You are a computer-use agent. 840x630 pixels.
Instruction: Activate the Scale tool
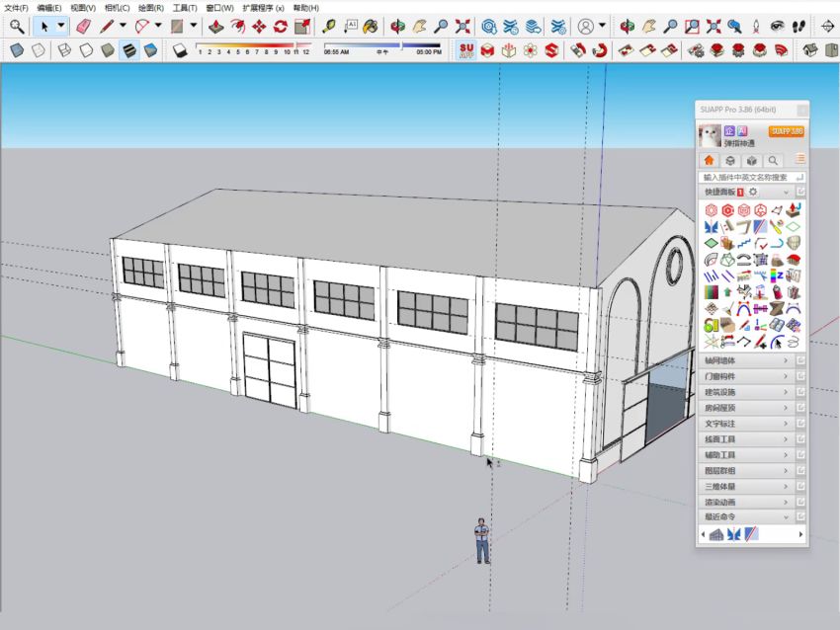[x=302, y=27]
